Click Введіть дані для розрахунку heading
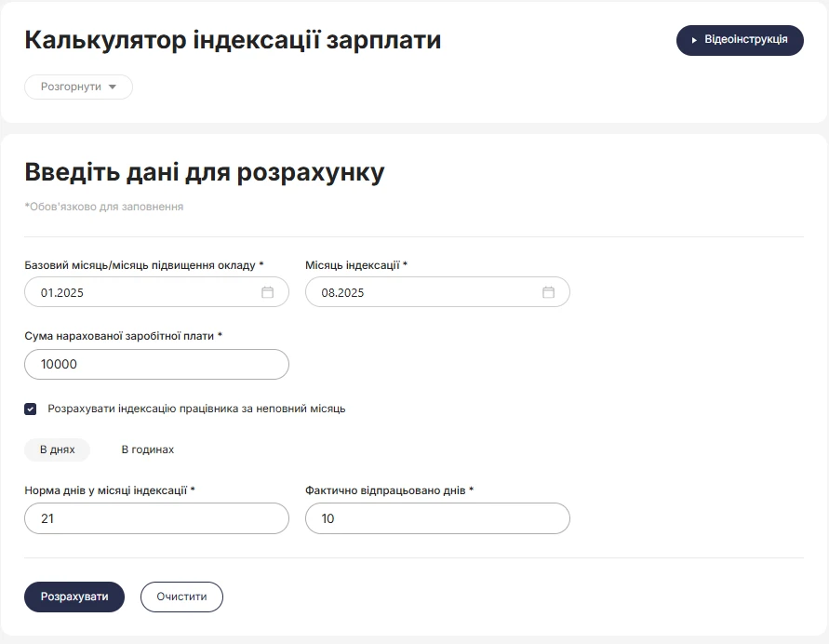 205,172
